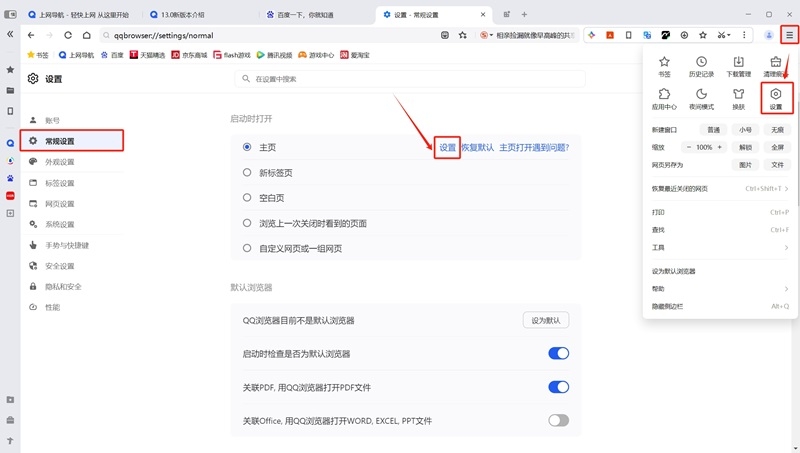
Task: Click the shield icon in address bar
Action: tap(445, 35)
